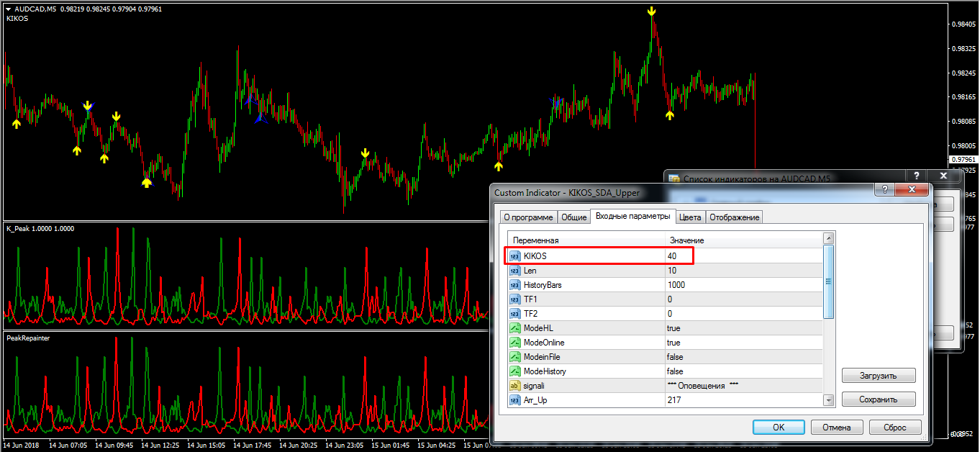
Task: Select the KIKOS value field 40
Action: tap(741, 256)
